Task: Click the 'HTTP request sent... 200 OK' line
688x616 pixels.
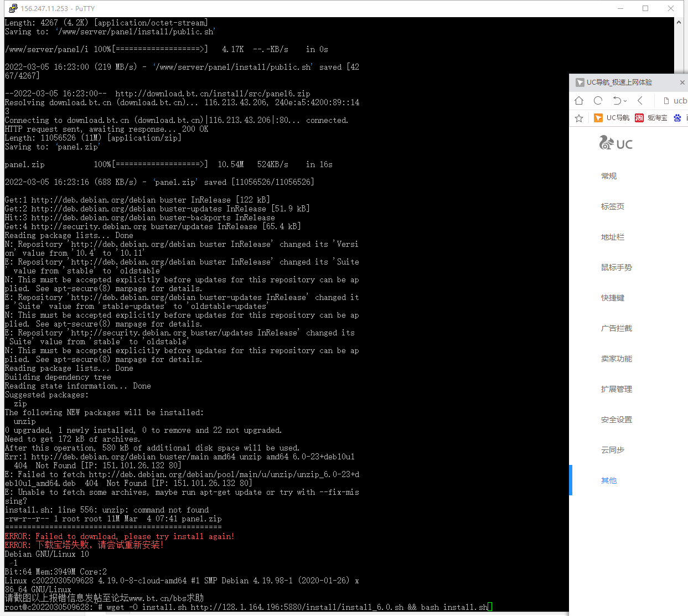Action: click(x=107, y=129)
